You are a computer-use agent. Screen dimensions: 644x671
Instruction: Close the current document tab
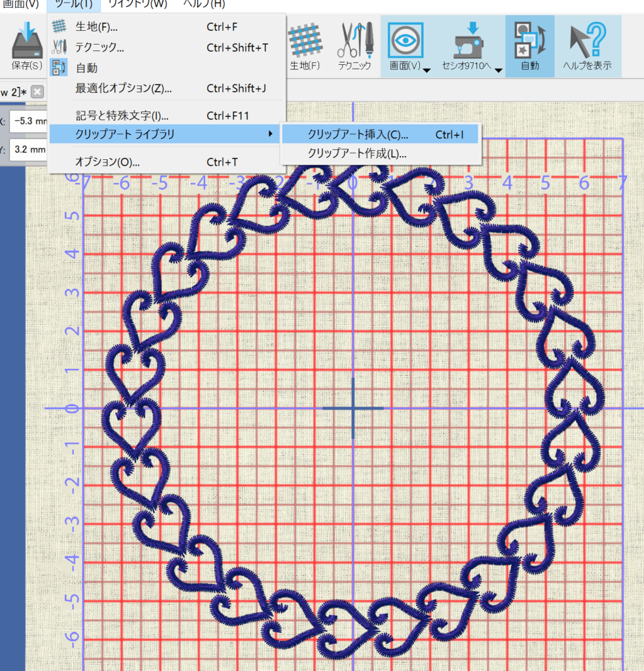(37, 92)
